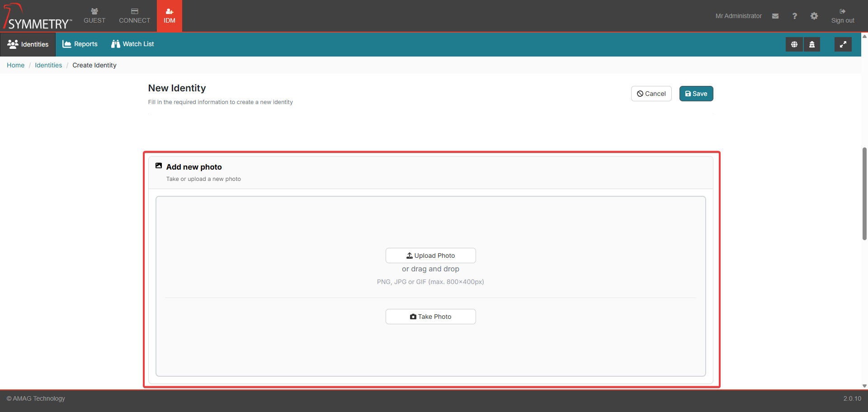Select the IDM module tab
This screenshot has height=412, width=868.
(x=170, y=16)
